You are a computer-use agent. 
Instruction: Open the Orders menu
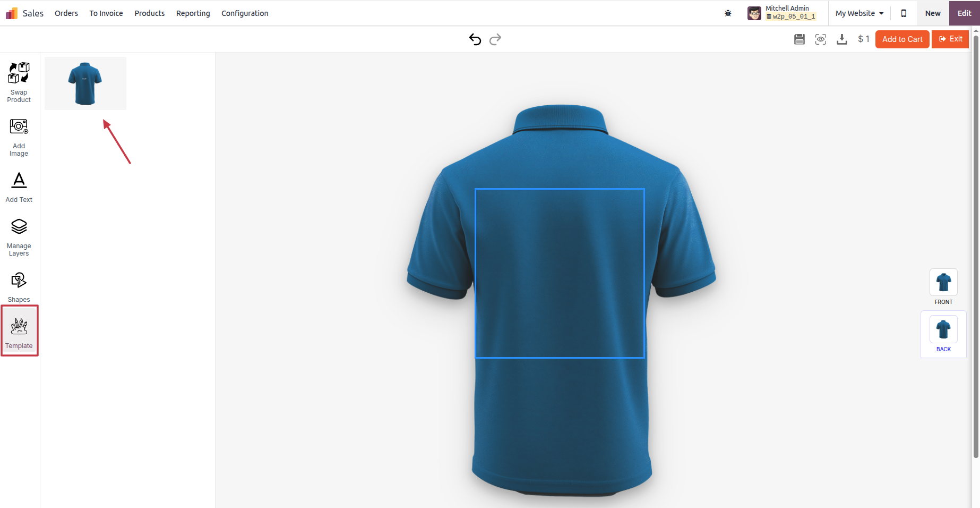point(66,13)
